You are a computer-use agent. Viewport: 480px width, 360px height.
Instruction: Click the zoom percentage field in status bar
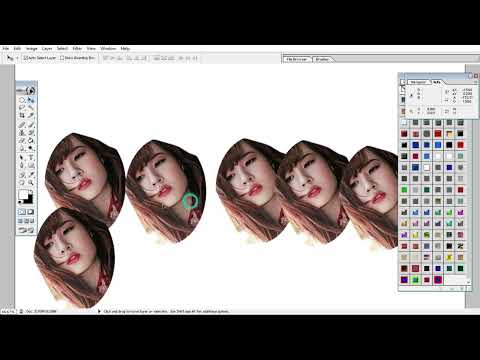pyautogui.click(x=7, y=311)
